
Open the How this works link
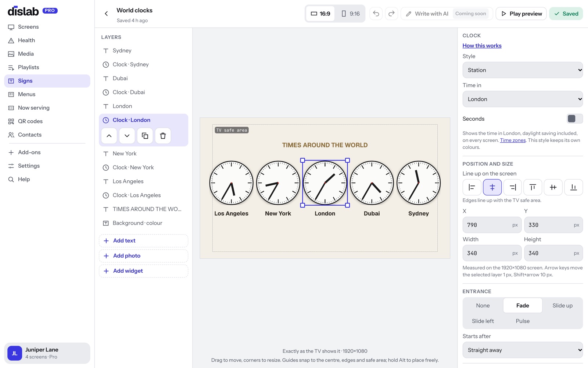coord(482,46)
